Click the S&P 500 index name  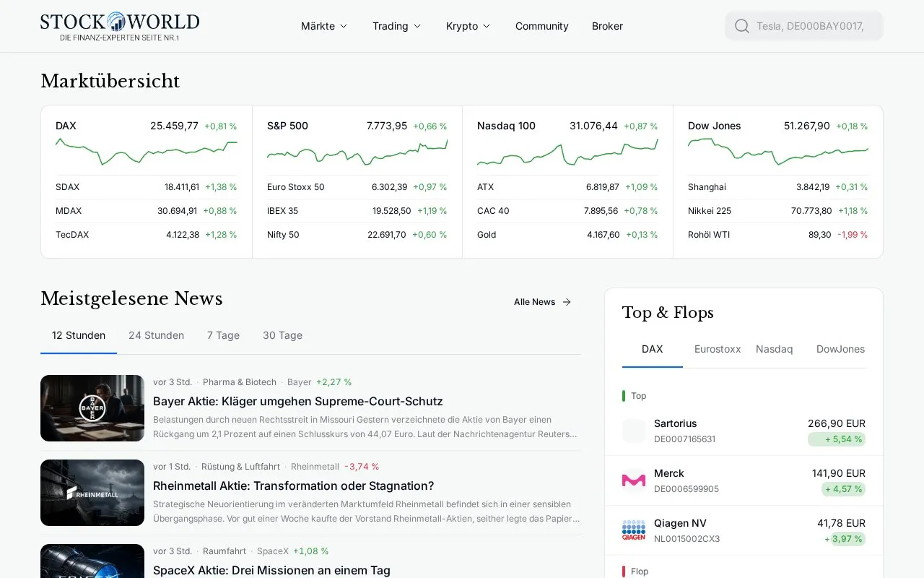287,126
